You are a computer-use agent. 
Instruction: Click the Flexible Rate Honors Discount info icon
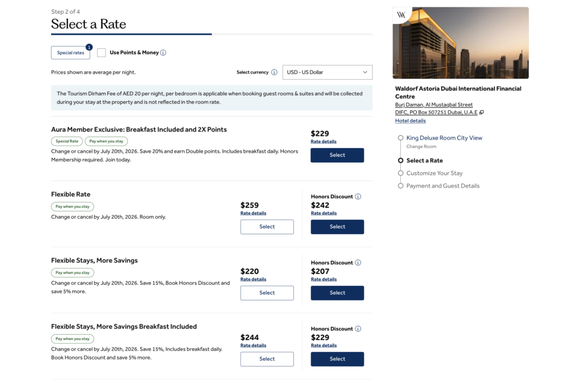(358, 196)
